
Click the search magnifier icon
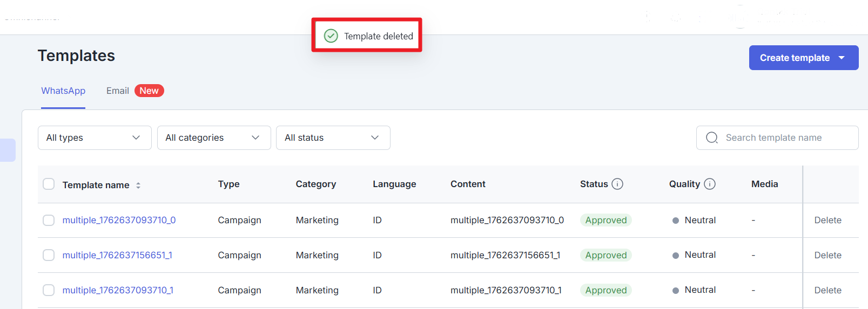point(712,138)
